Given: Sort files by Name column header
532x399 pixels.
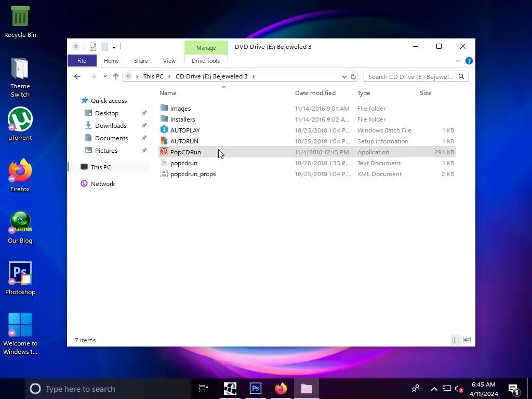Looking at the screenshot, I should point(168,93).
